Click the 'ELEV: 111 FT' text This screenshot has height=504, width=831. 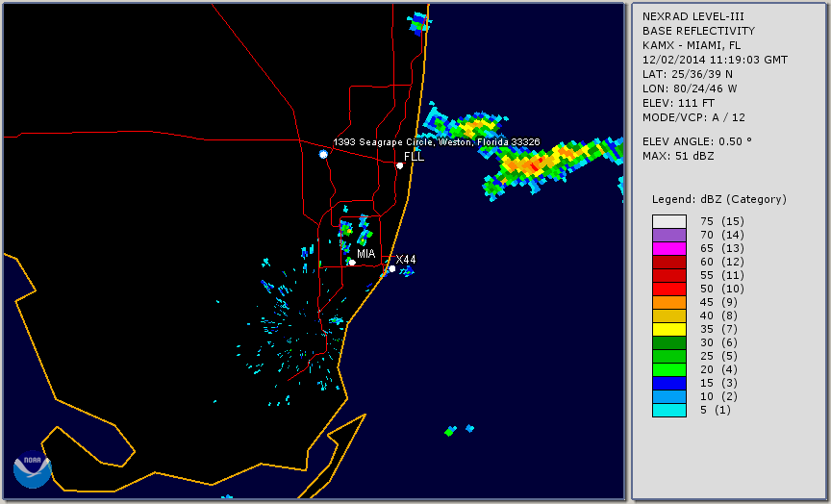678,103
